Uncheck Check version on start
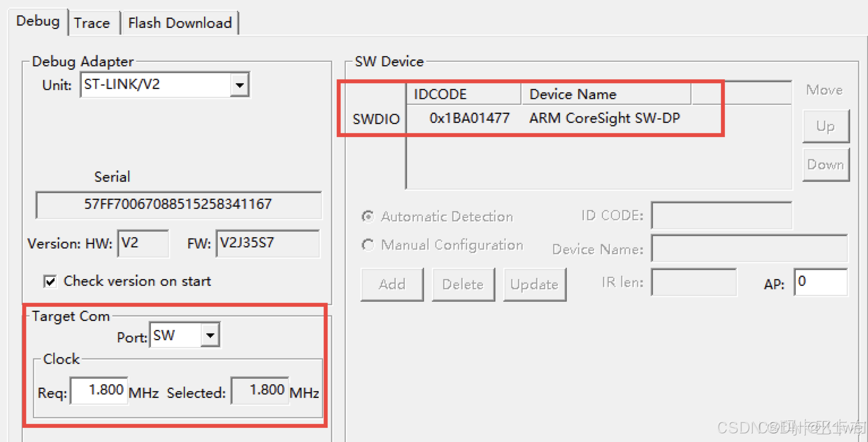868x442 pixels. [50, 281]
